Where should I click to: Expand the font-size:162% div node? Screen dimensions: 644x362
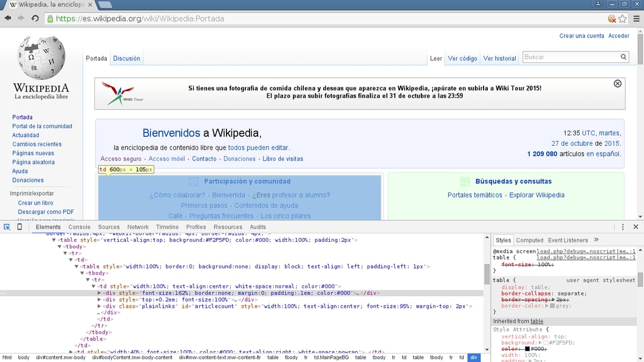click(x=99, y=293)
